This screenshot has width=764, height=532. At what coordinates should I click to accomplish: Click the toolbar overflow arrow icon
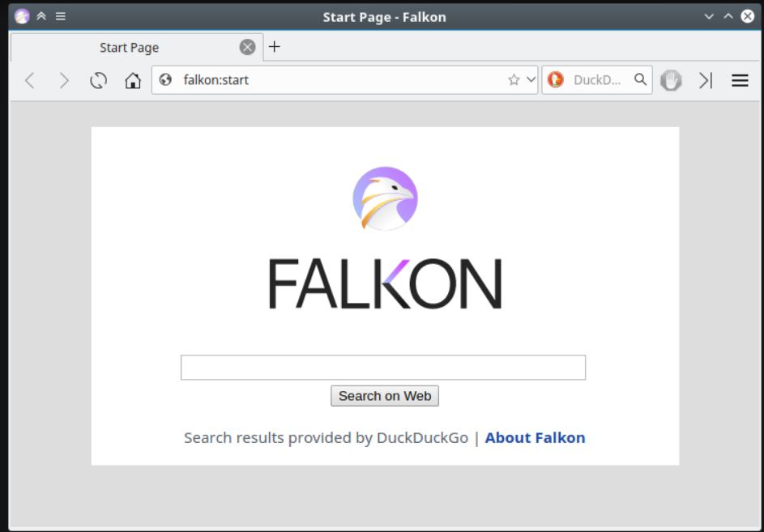tap(706, 80)
